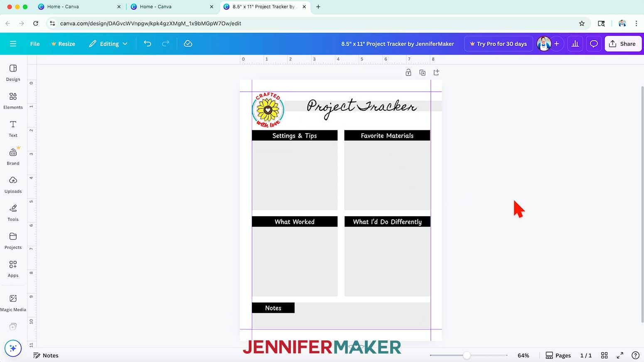
Task: Open the Apps panel
Action: coord(13,269)
